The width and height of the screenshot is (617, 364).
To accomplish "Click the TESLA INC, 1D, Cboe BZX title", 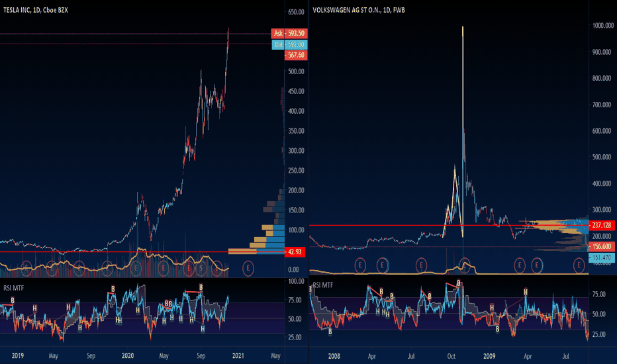I will tap(36, 10).
